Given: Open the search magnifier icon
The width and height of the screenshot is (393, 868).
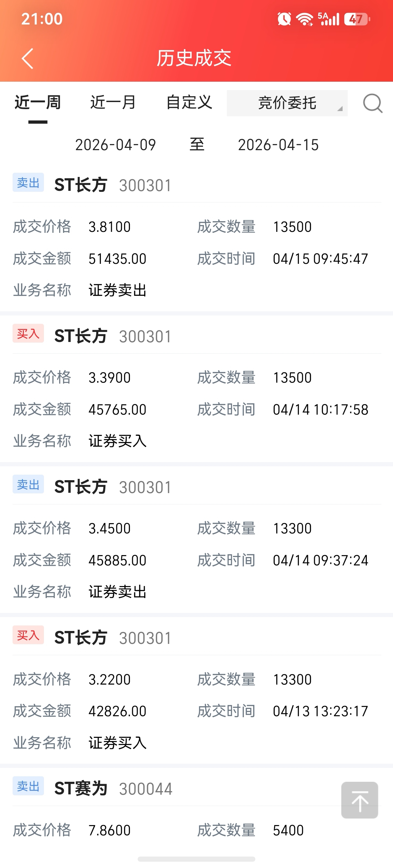Looking at the screenshot, I should click(x=372, y=103).
